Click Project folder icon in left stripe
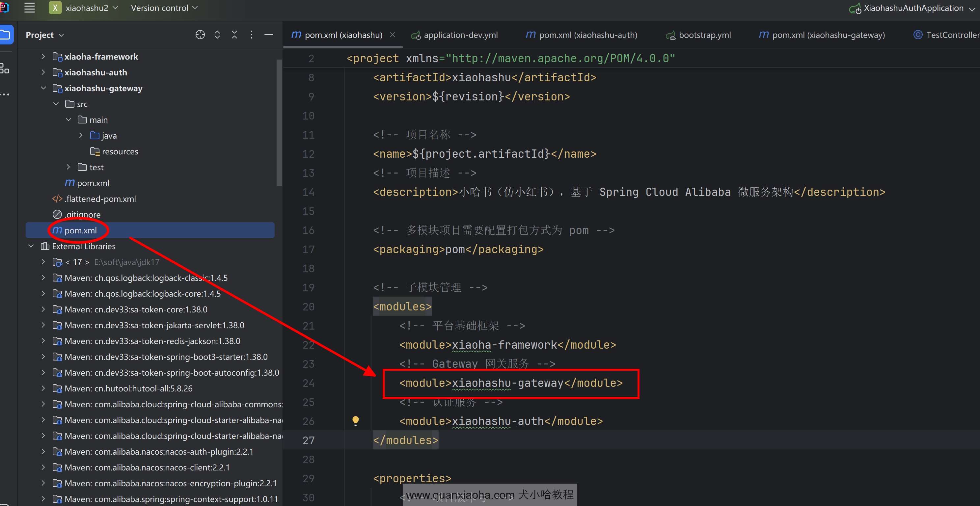The image size is (980, 506). point(6,35)
